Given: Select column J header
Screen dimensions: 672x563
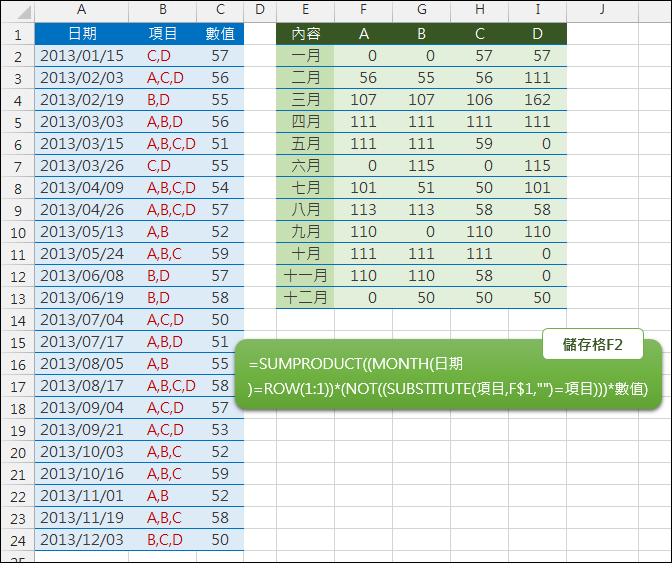Looking at the screenshot, I should coord(602,10).
